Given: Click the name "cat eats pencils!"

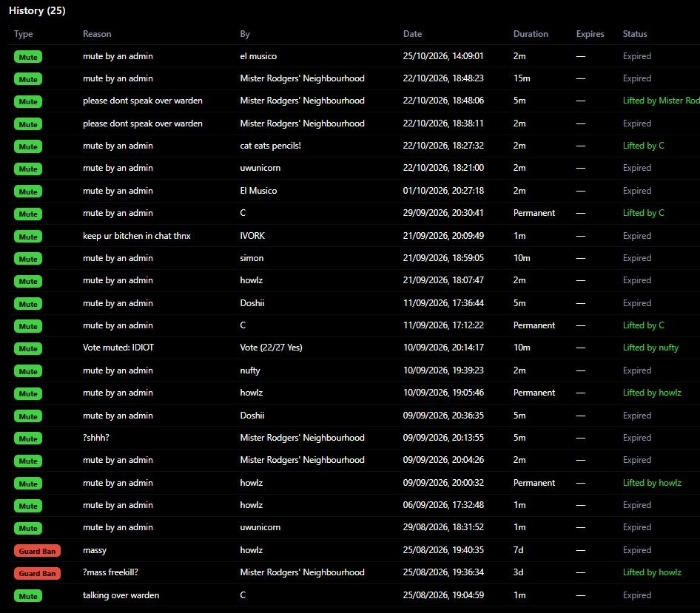Looking at the screenshot, I should [271, 146].
